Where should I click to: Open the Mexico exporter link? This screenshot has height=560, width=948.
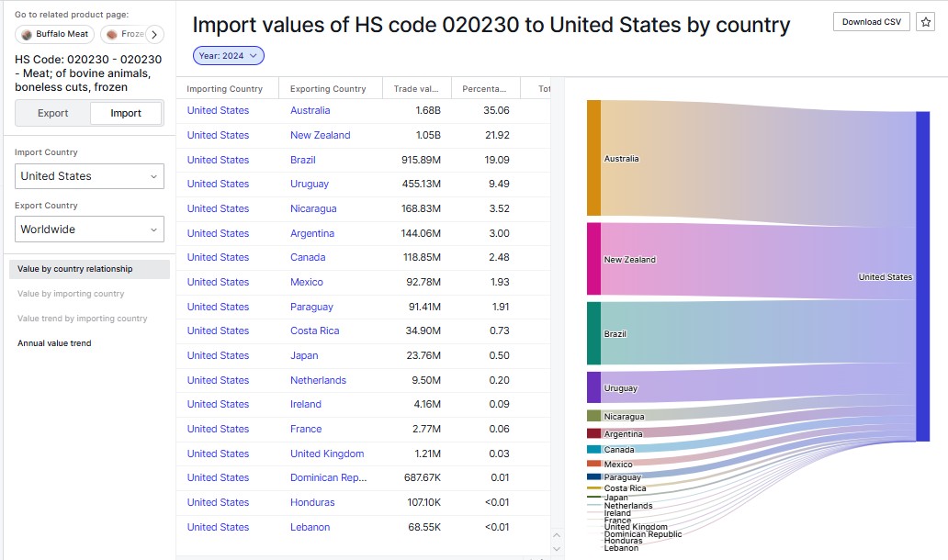(307, 282)
